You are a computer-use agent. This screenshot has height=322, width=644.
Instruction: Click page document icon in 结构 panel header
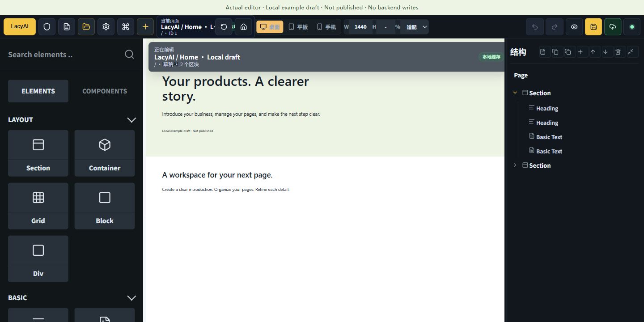pos(543,52)
